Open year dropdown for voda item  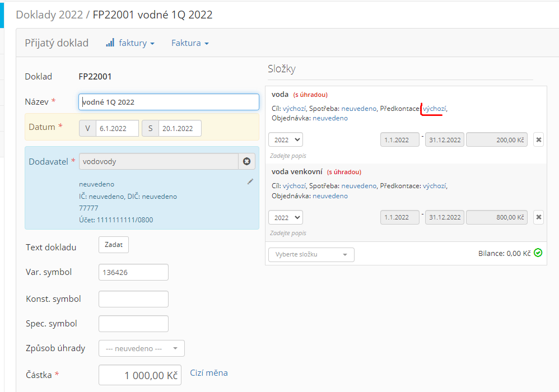pos(286,139)
